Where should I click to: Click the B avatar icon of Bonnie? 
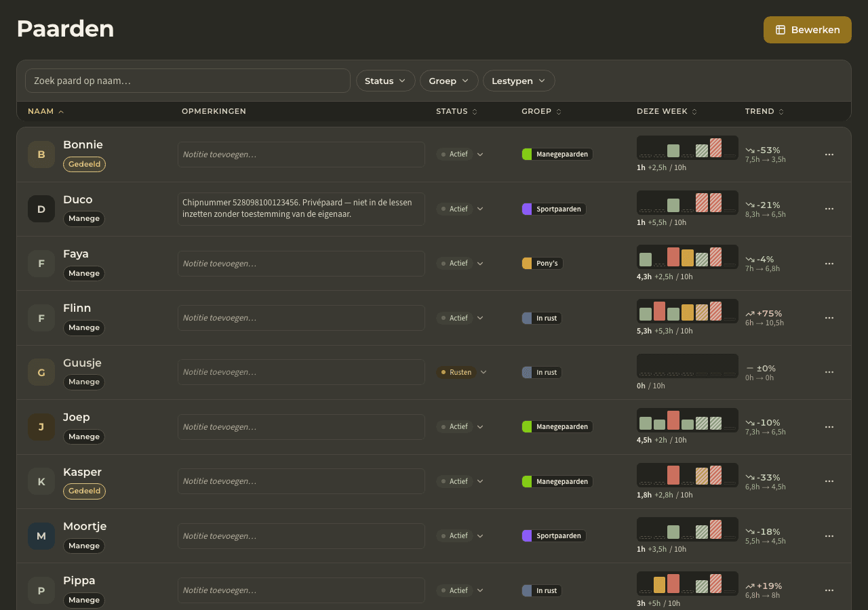point(41,155)
